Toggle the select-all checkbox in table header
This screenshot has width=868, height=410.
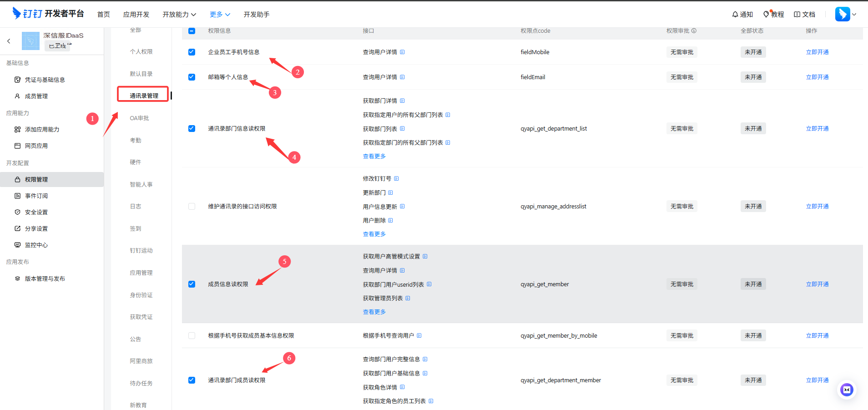pyautogui.click(x=192, y=31)
